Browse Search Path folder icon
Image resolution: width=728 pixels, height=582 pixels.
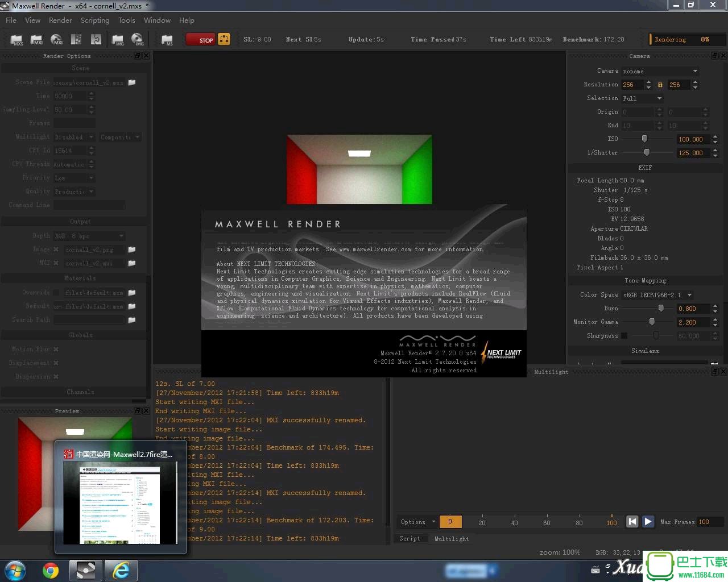(132, 320)
